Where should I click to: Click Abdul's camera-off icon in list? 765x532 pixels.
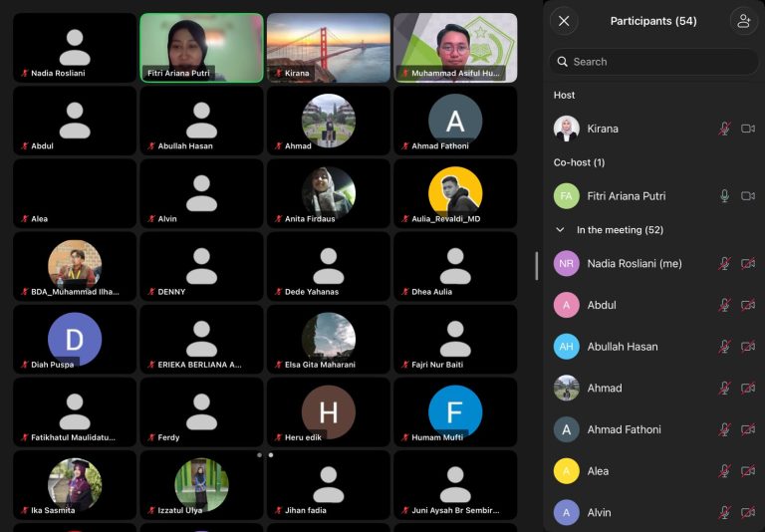[748, 305]
